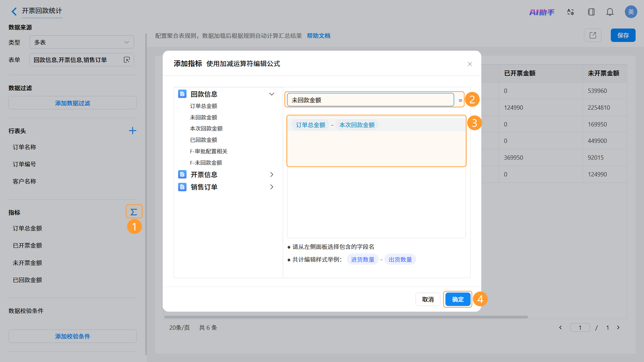Select the 本次回款金额 field in the tree
The image size is (644, 362).
[x=206, y=128]
